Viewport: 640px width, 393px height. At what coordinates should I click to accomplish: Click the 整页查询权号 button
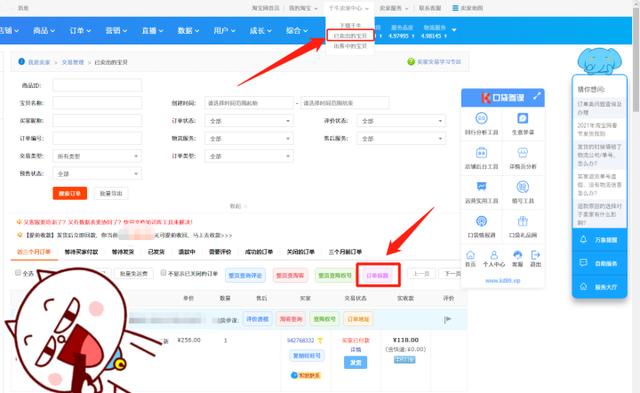click(335, 275)
